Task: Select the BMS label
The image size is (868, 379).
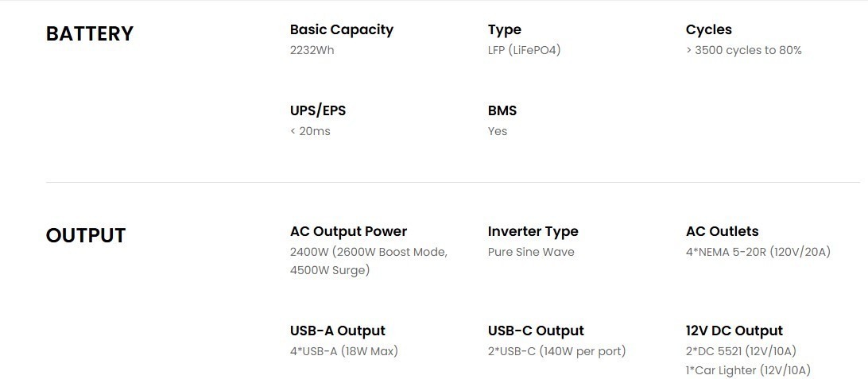Action: click(x=502, y=110)
